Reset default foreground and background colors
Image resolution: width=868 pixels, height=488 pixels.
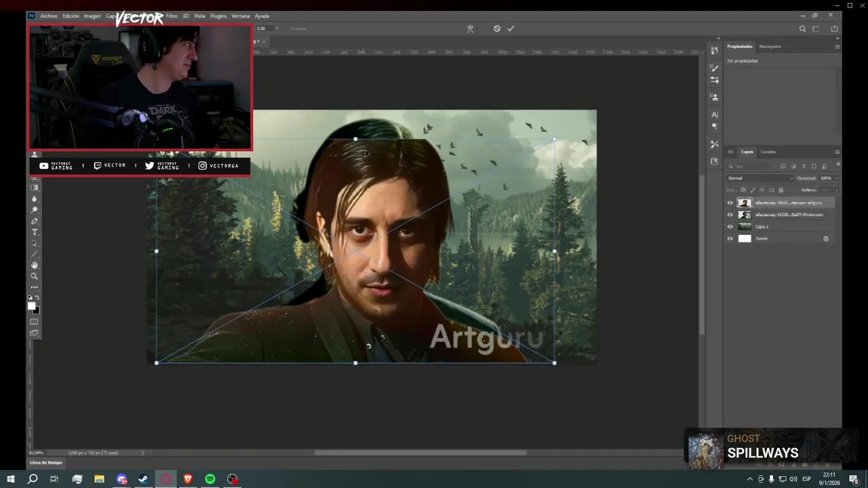click(30, 298)
